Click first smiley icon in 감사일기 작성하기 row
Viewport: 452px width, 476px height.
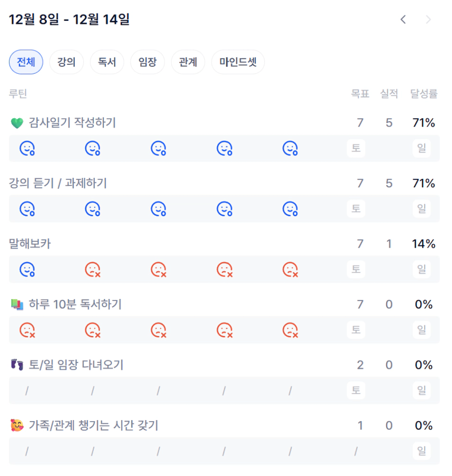click(27, 148)
